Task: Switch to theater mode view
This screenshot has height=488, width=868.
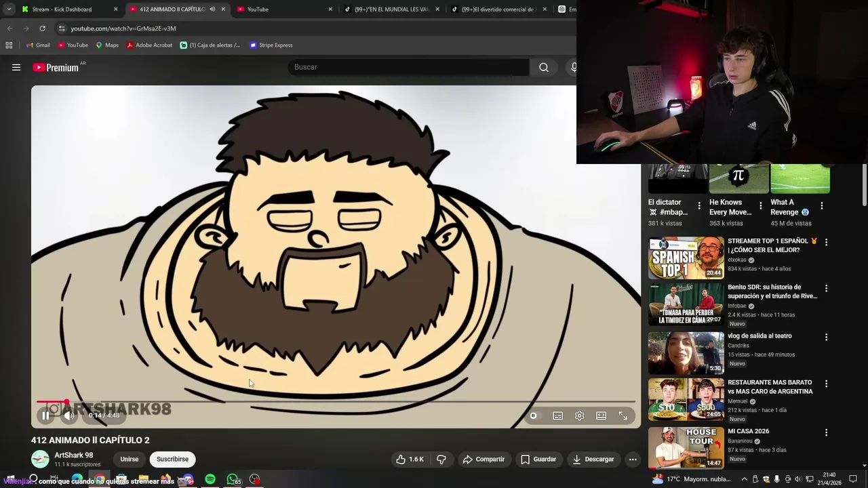Action: (x=601, y=415)
